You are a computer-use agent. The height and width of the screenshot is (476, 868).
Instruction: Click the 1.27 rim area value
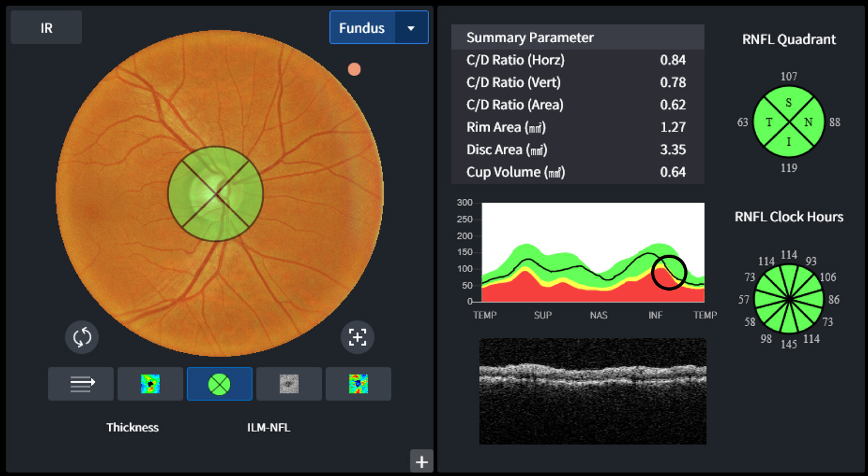[x=673, y=127]
